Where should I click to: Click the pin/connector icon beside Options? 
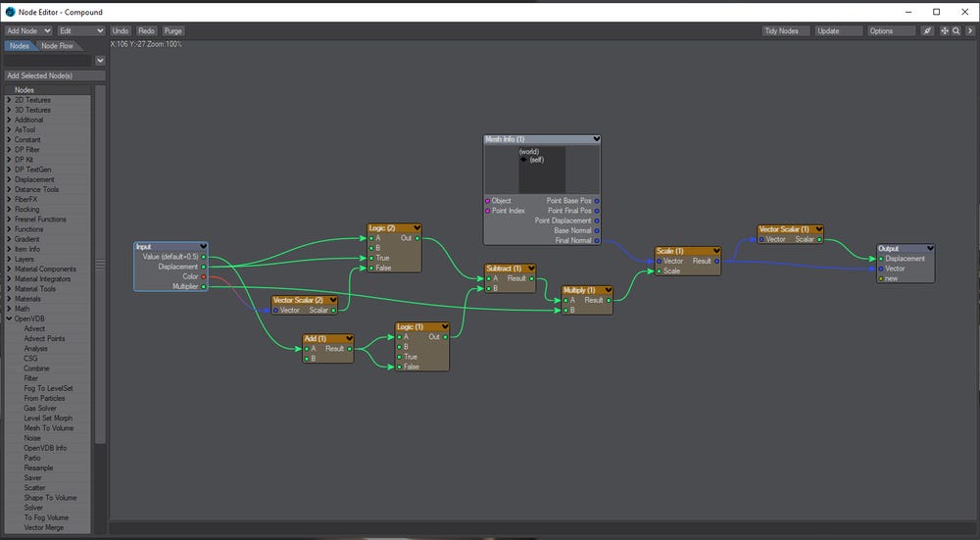927,30
